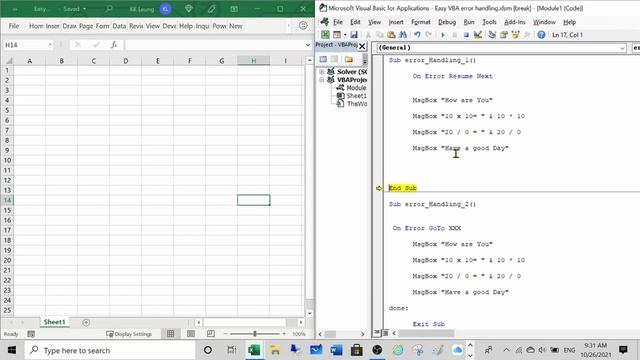Screen dimensions: 640x360
Task: Click macro recording icon in Excel status bar
Action: pos(31,334)
